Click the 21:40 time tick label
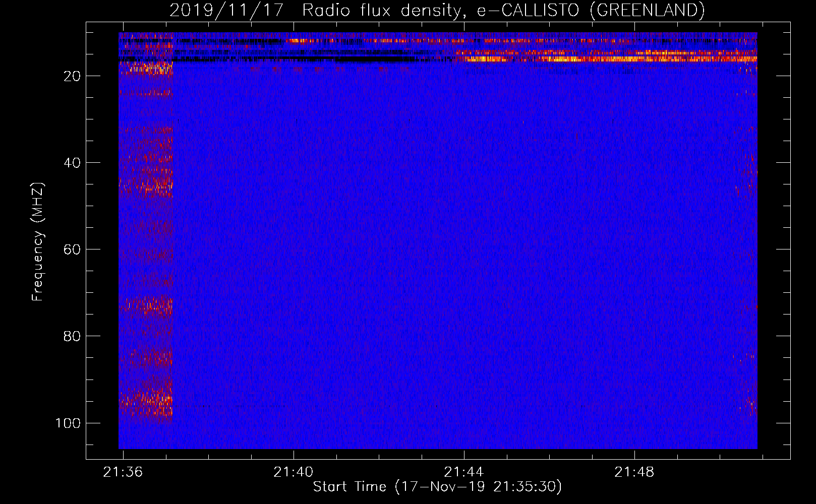 293,472
